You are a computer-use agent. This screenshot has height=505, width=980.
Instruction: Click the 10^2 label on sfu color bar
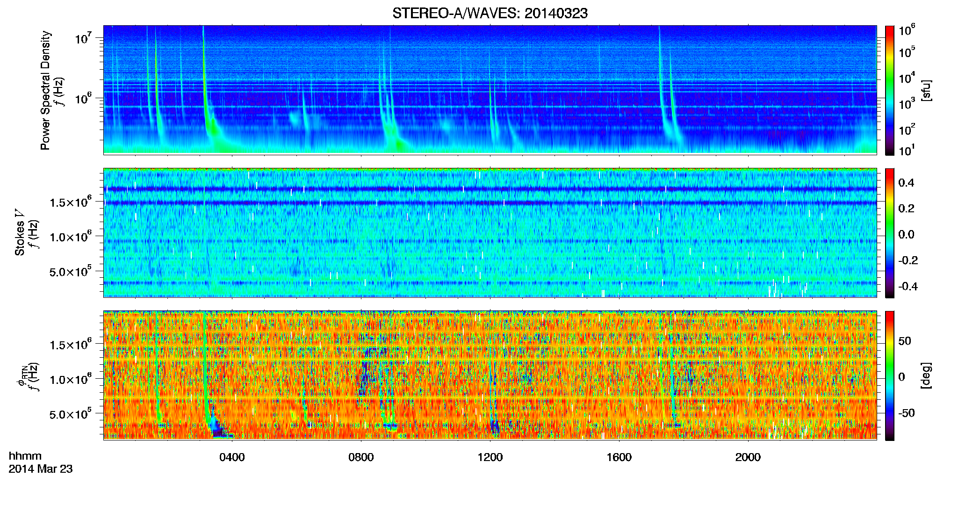[x=907, y=130]
